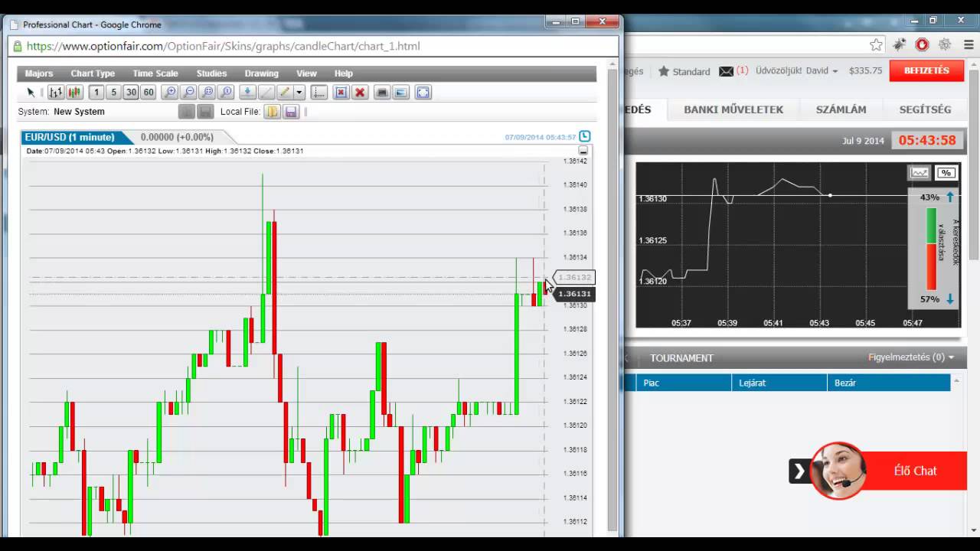
Task: Click the TOURNAMENT panel header
Action: 681,357
